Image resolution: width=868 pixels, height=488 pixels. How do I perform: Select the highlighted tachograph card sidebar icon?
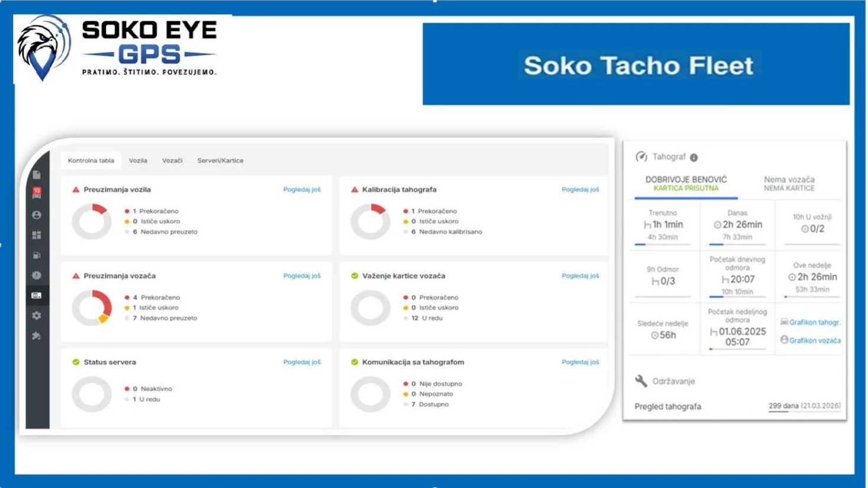37,295
